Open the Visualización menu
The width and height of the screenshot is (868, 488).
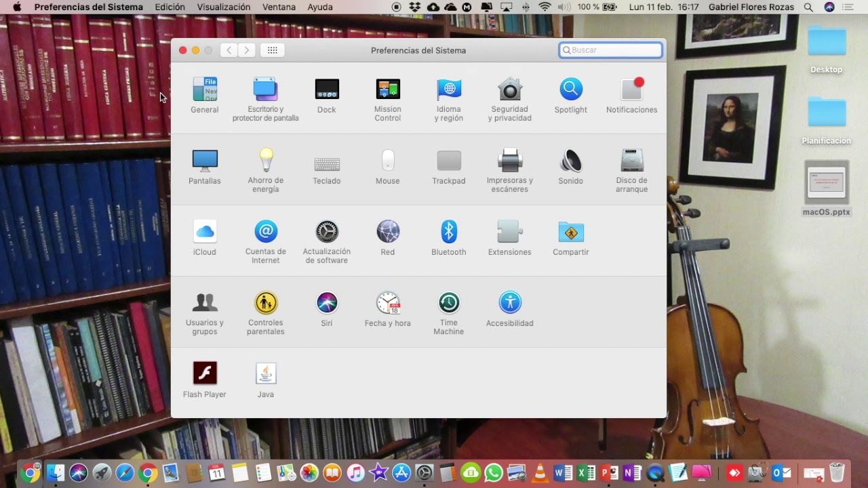(x=223, y=7)
